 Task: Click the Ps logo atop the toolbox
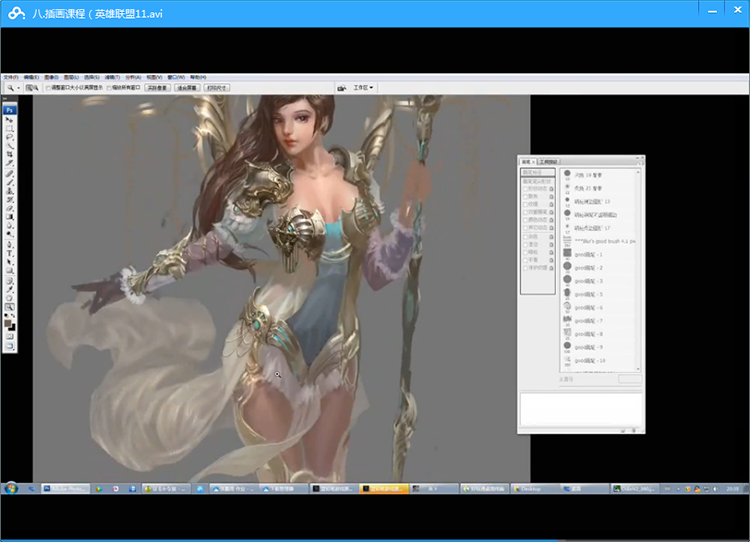coord(10,110)
